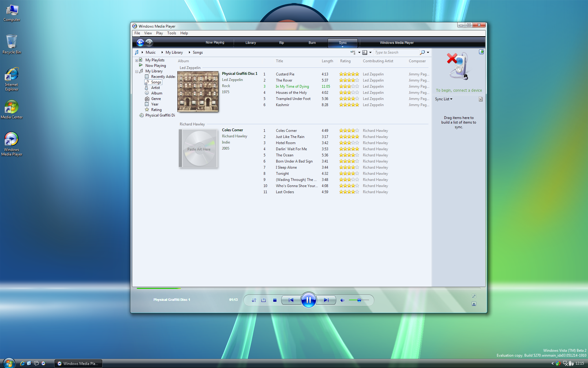Screen dimensions: 588x368
Task: Pause the current song
Action: (308, 300)
